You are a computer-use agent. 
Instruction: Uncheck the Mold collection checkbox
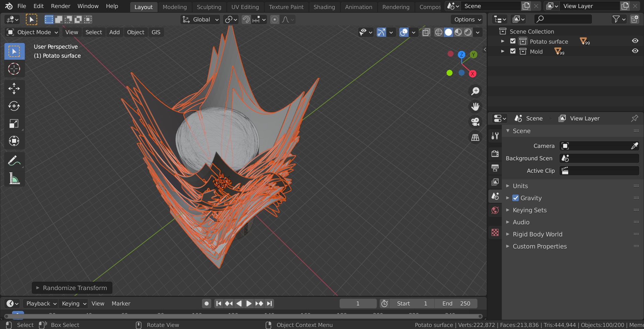pos(513,51)
